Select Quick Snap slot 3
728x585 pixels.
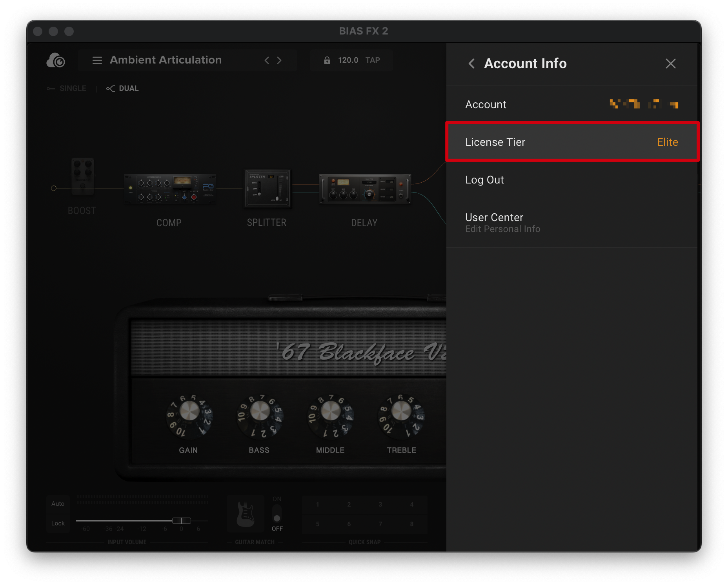pos(380,505)
